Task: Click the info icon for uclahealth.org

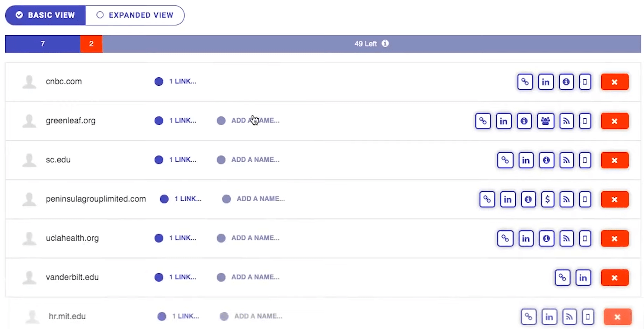Action: pos(546,239)
